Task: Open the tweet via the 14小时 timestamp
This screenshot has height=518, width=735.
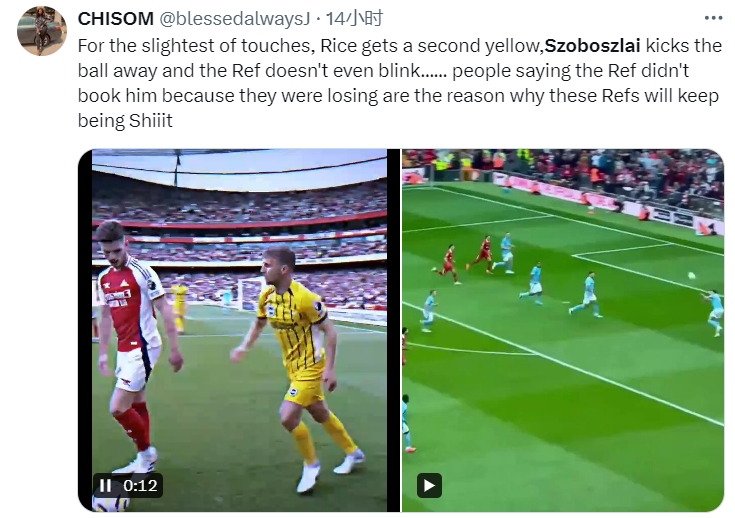Action: coord(354,19)
